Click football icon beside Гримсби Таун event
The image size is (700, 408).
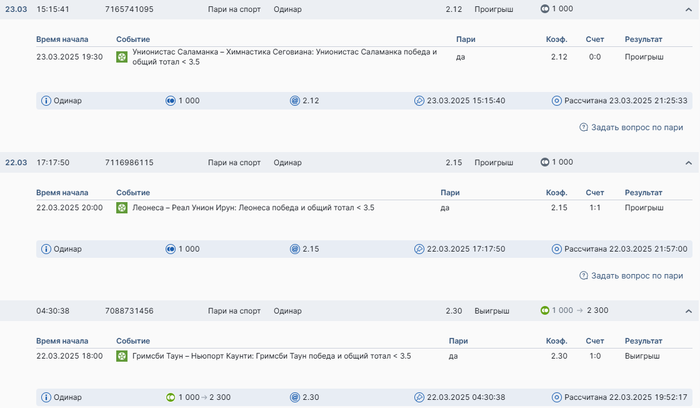(x=122, y=356)
